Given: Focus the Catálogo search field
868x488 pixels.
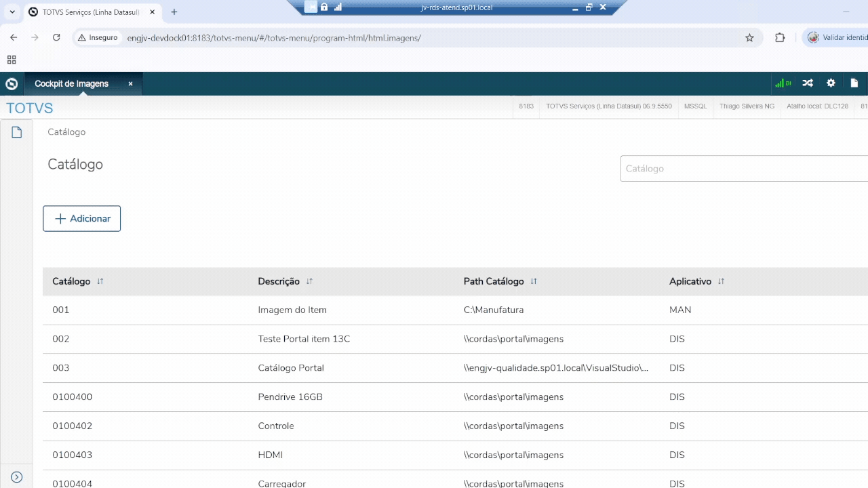Looking at the screenshot, I should pyautogui.click(x=744, y=169).
